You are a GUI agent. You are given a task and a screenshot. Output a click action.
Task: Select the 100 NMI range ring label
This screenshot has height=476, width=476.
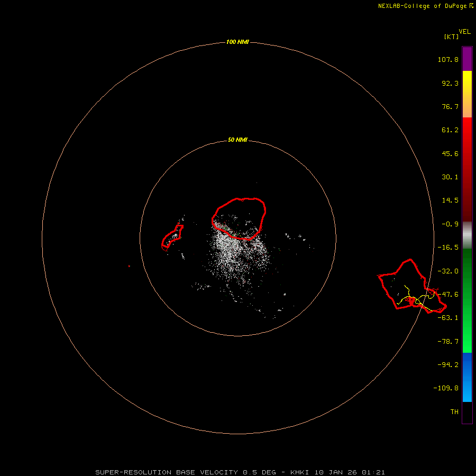tap(237, 42)
